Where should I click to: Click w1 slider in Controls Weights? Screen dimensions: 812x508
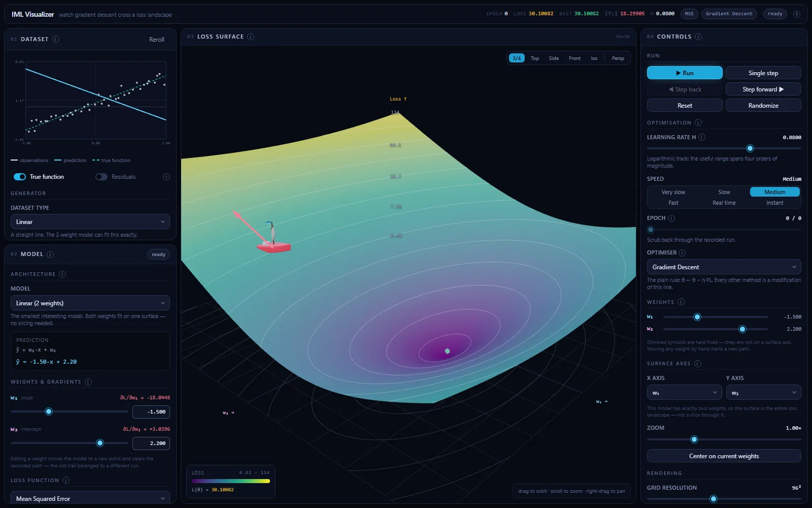pyautogui.click(x=716, y=317)
